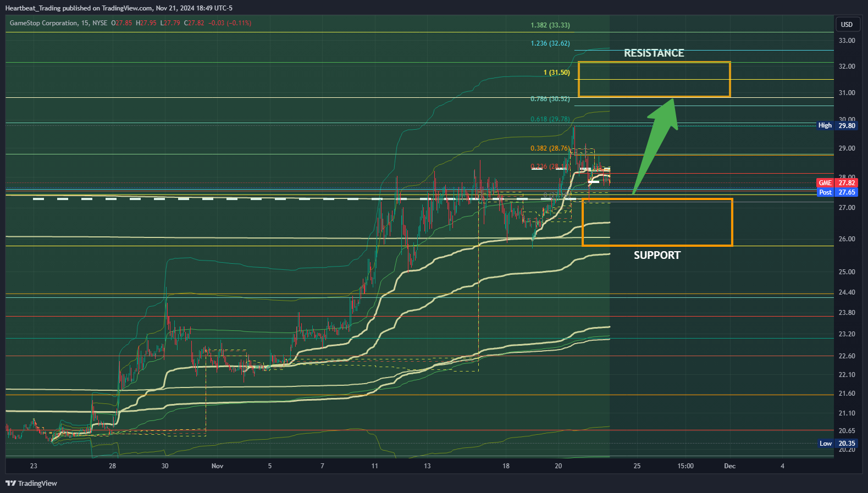
Task: Click 23.80 on the price axis
Action: coord(847,313)
